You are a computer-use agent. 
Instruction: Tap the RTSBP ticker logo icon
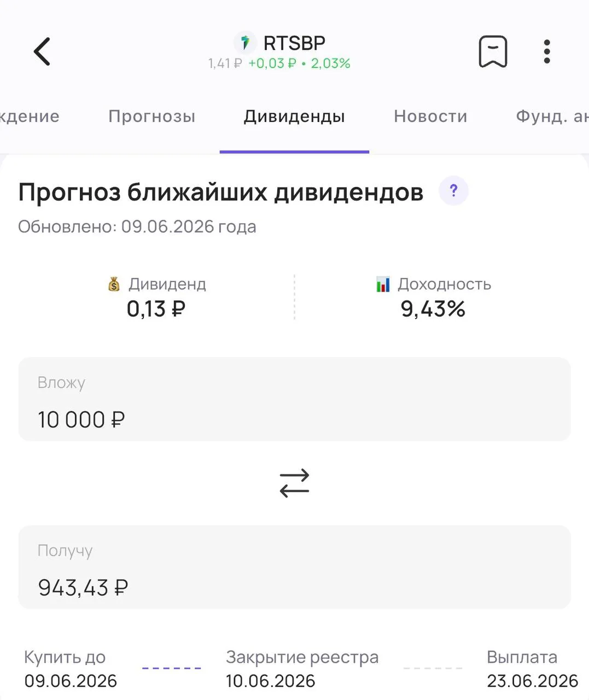click(245, 42)
